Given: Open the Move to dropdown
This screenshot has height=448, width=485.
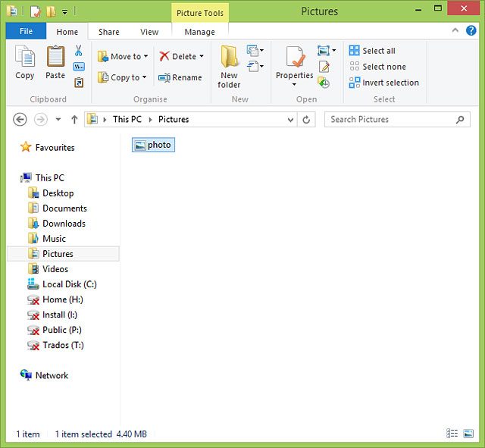Looking at the screenshot, I should (x=123, y=57).
